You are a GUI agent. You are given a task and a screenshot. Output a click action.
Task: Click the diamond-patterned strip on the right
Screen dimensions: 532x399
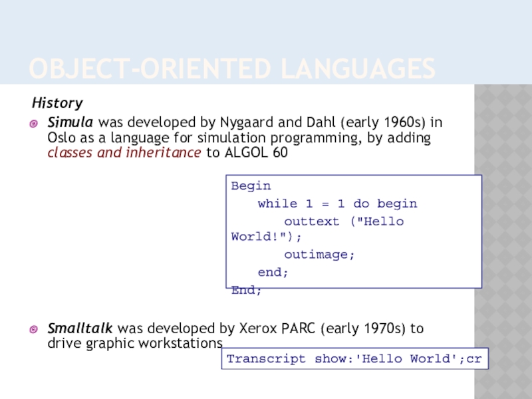(503, 239)
